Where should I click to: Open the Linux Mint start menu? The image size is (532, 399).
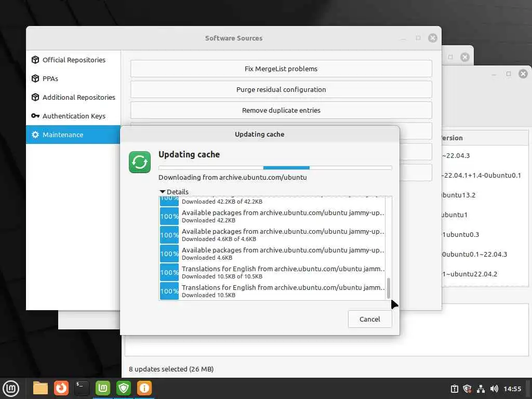[x=11, y=389]
